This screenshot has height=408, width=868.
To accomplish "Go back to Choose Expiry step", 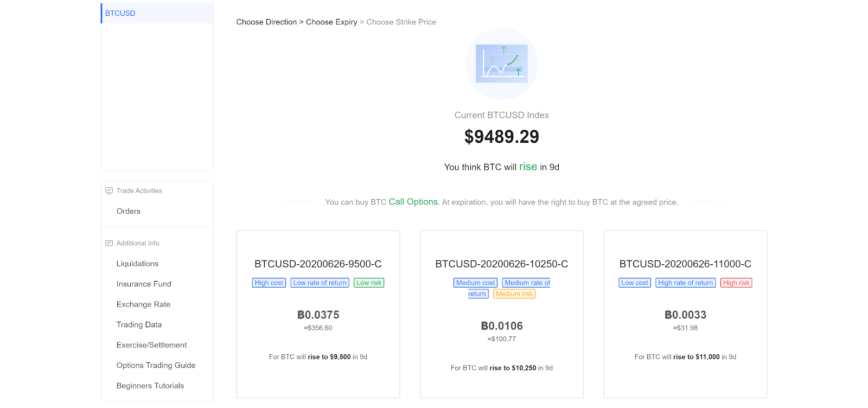I will [331, 22].
